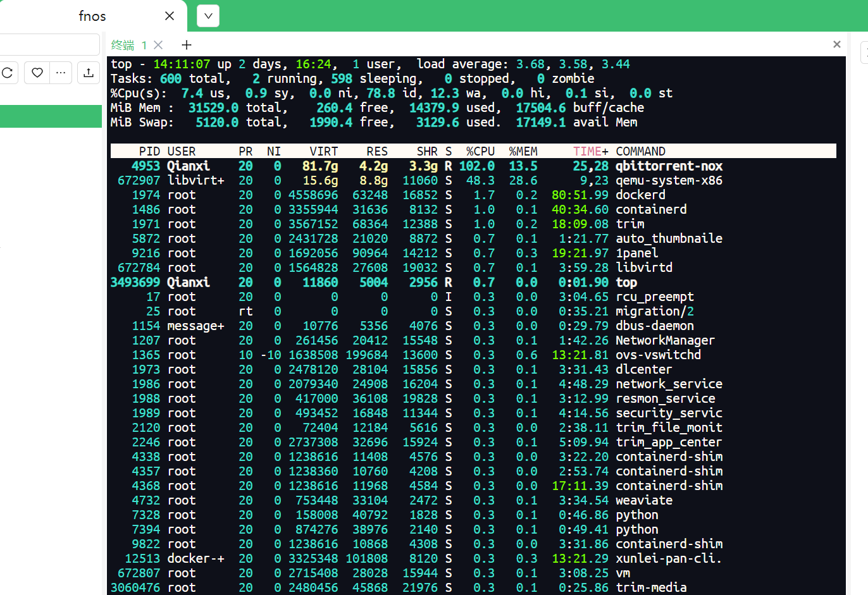Click the COMMAND column header
Image resolution: width=868 pixels, height=595 pixels.
point(640,152)
